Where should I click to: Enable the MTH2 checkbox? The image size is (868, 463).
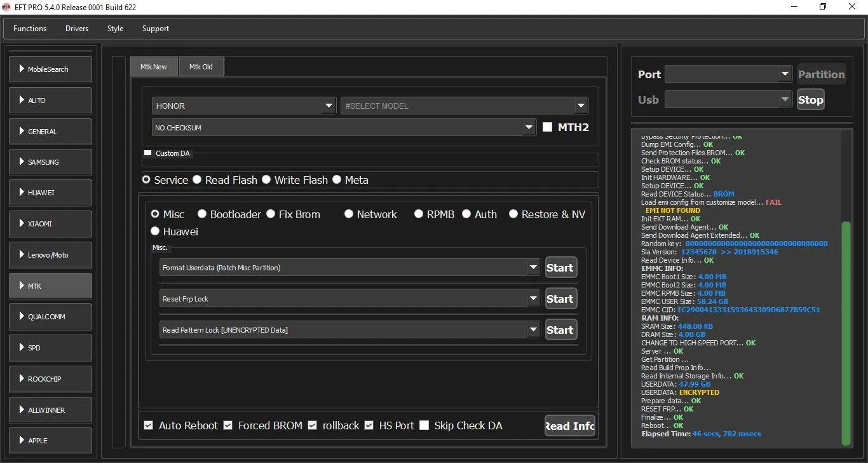click(547, 127)
